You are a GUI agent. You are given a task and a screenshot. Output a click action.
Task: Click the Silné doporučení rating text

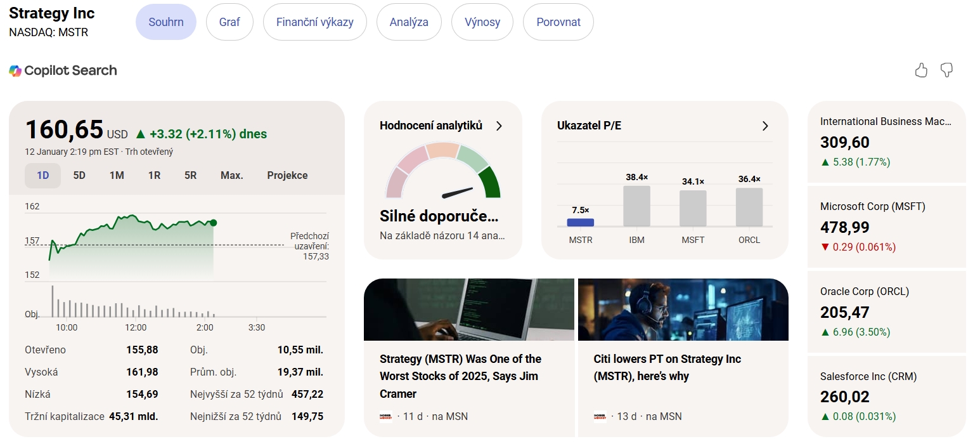coord(439,216)
